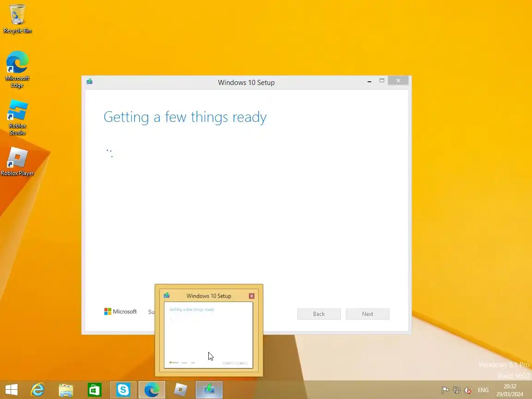Launch Internet Explorer from the taskbar
The image size is (532, 399).
point(38,389)
